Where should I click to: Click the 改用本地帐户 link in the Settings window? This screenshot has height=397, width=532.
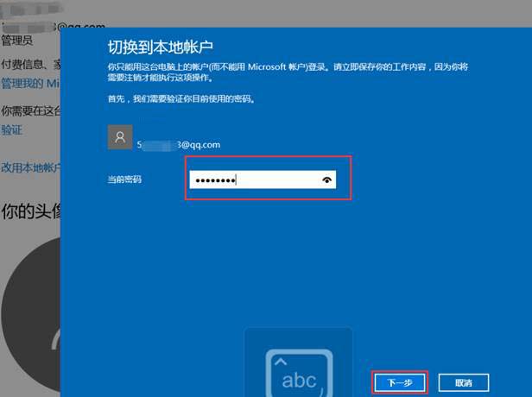31,167
